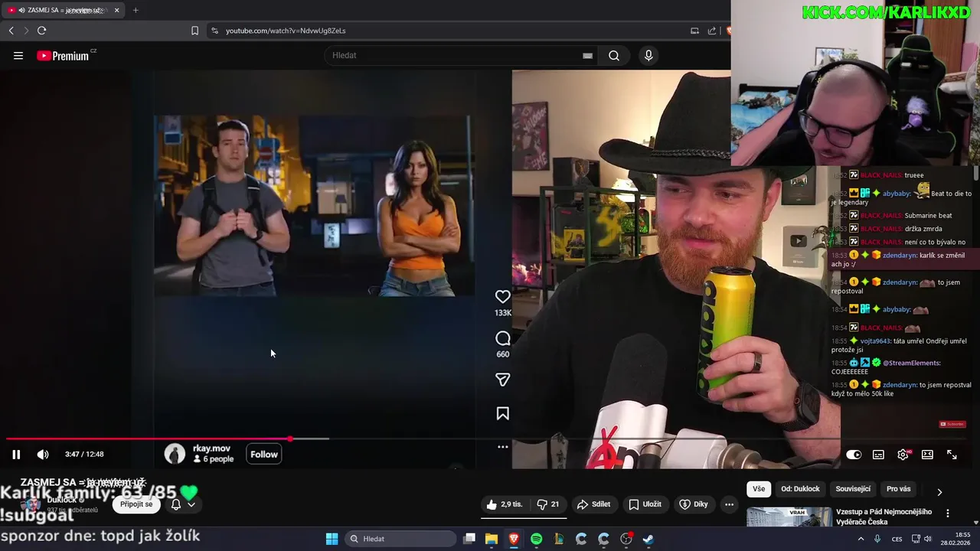Click the Díky thanks button
980x551 pixels.
click(x=694, y=504)
